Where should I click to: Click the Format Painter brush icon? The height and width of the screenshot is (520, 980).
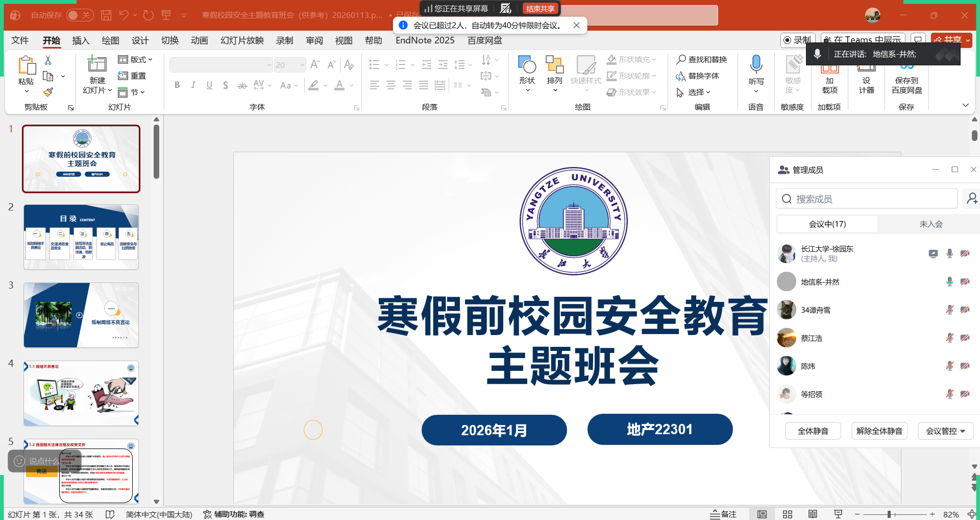pyautogui.click(x=48, y=92)
